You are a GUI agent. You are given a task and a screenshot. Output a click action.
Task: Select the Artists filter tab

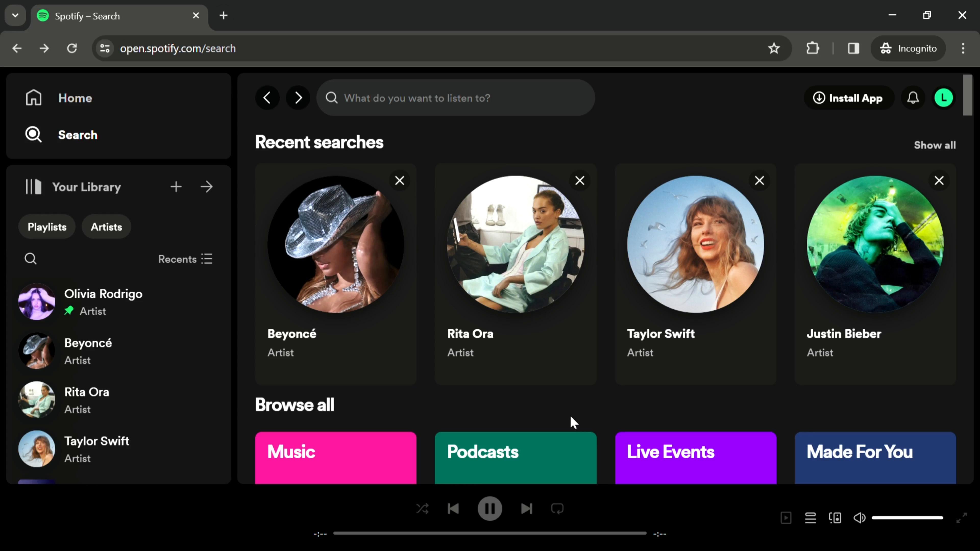pos(106,227)
